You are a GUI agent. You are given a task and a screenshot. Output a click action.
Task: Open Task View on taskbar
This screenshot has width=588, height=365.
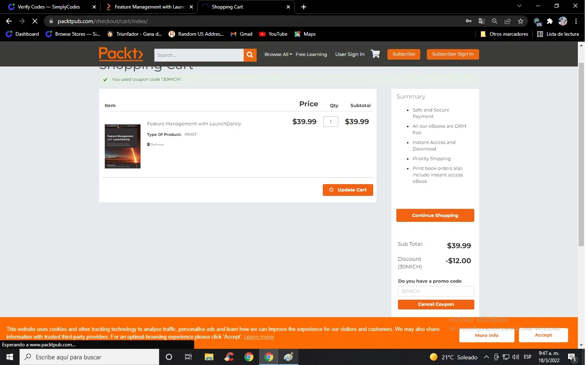click(188, 357)
